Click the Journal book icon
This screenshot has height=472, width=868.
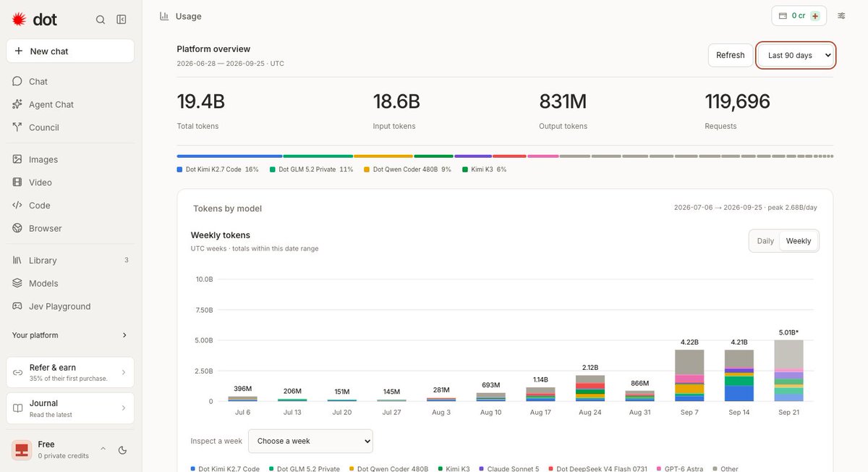coord(18,408)
